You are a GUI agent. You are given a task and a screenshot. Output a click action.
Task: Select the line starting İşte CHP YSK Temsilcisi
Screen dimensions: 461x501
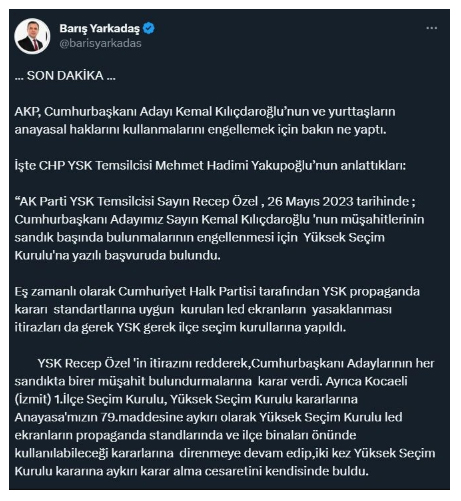[x=210, y=165]
